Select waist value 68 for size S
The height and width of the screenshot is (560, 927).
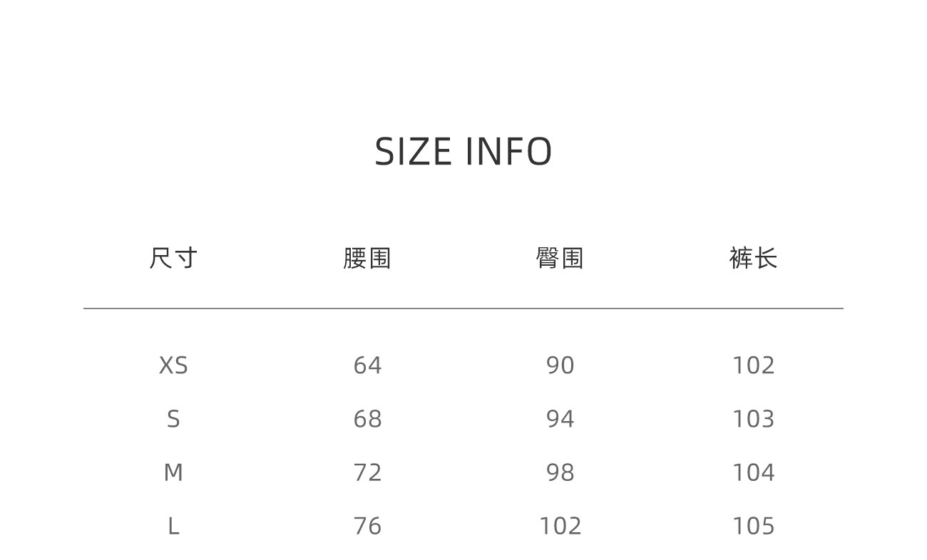[367, 419]
